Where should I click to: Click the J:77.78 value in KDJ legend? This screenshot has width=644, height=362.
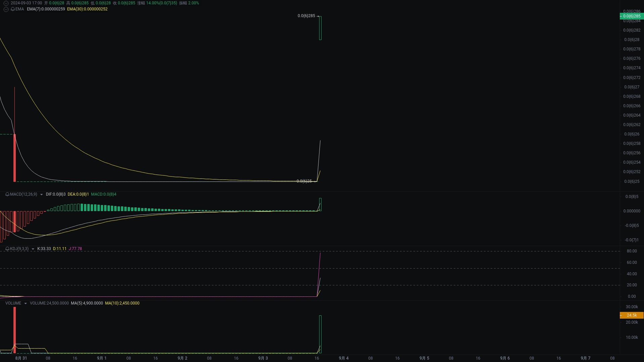click(75, 249)
